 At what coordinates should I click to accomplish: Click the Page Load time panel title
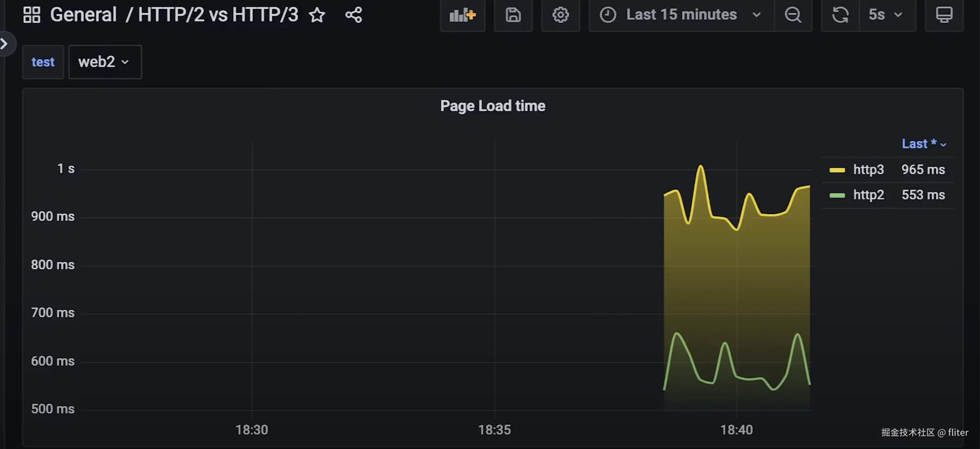[492, 106]
